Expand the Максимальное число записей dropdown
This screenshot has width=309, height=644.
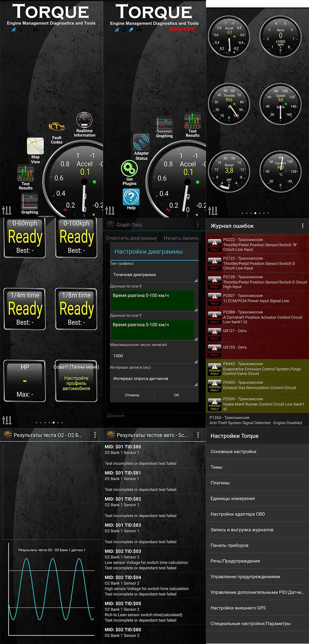[x=154, y=356]
